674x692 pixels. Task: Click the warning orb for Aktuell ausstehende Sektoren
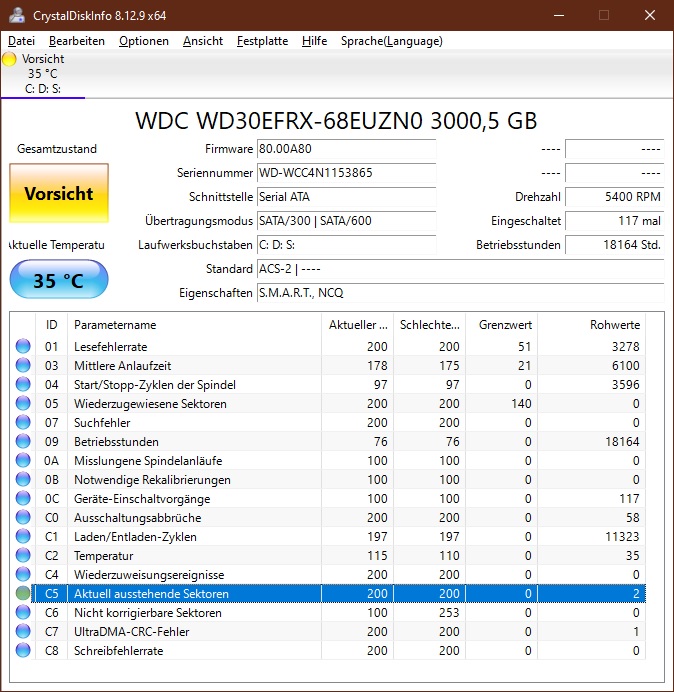click(x=23, y=593)
